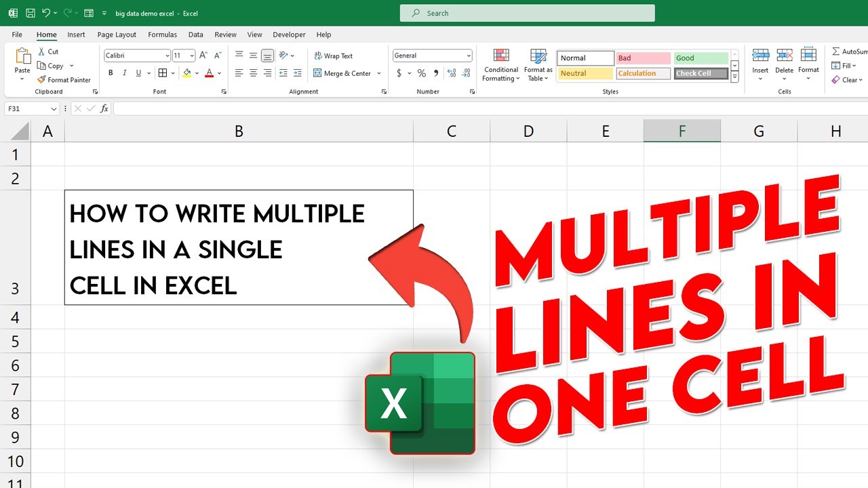Click Increase Decimal icon
Screen dimensions: 868x488
tap(450, 73)
